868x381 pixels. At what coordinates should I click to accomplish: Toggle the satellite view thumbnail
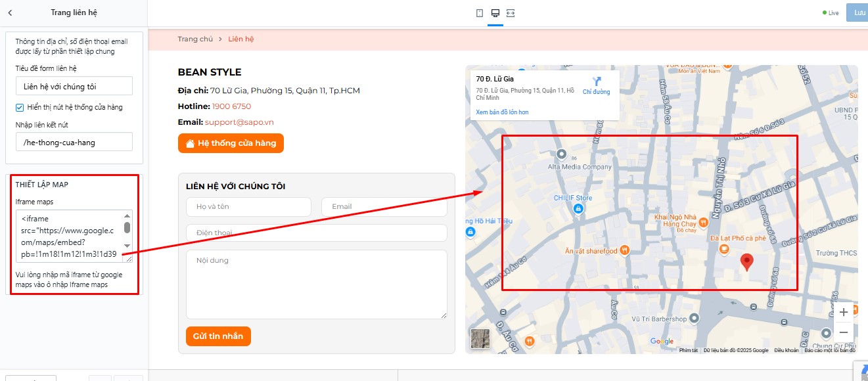(480, 338)
